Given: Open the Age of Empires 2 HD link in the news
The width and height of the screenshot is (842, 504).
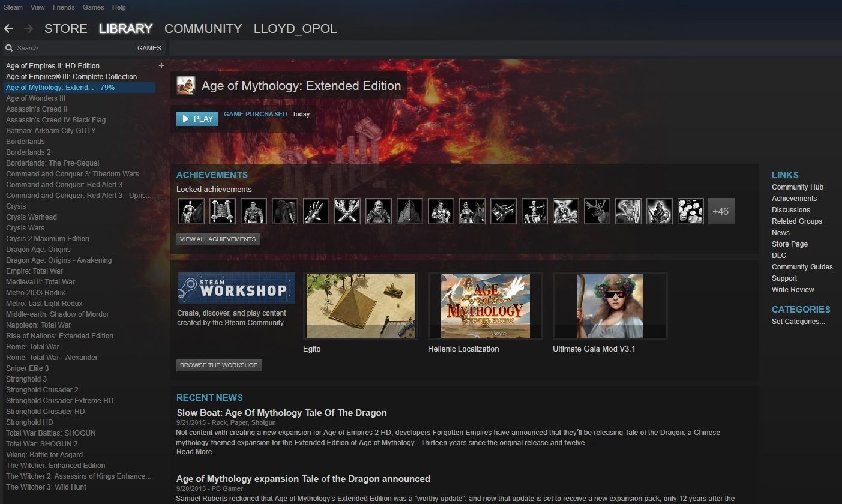Looking at the screenshot, I should 357,433.
